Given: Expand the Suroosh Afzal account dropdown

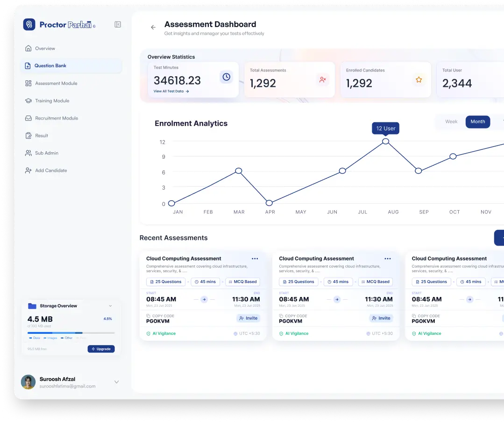Looking at the screenshot, I should [x=117, y=382].
